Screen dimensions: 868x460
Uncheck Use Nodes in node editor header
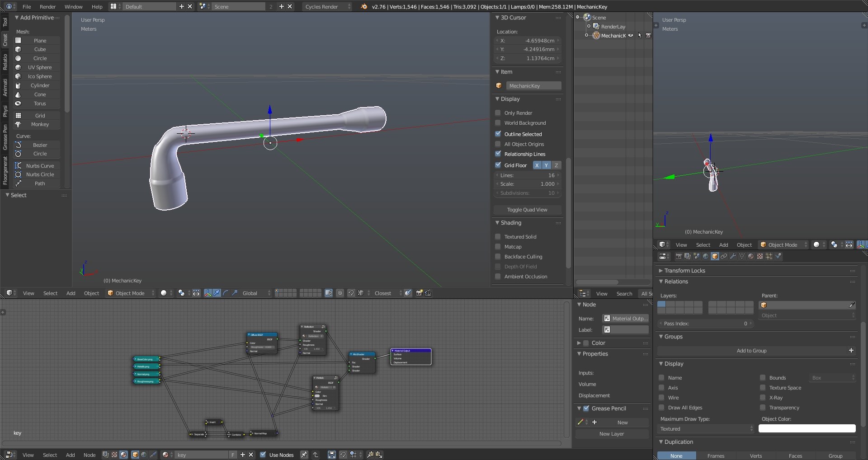263,455
